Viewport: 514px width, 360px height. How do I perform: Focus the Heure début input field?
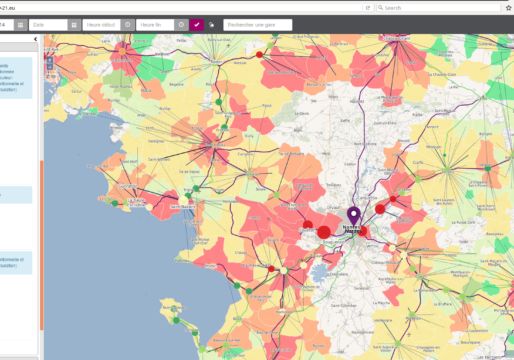click(102, 25)
